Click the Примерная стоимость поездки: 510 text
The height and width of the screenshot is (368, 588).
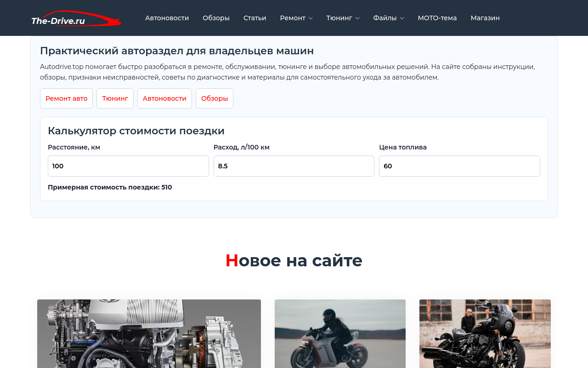click(x=110, y=187)
